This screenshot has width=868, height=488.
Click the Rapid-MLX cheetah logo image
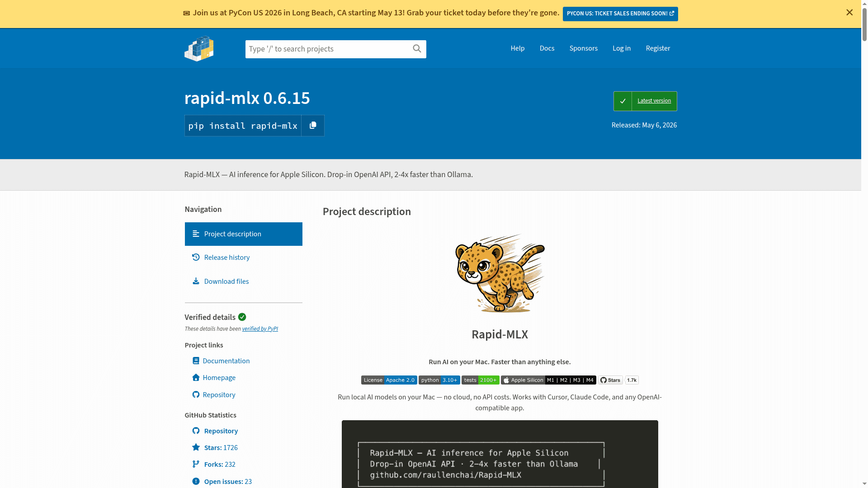tap(500, 273)
